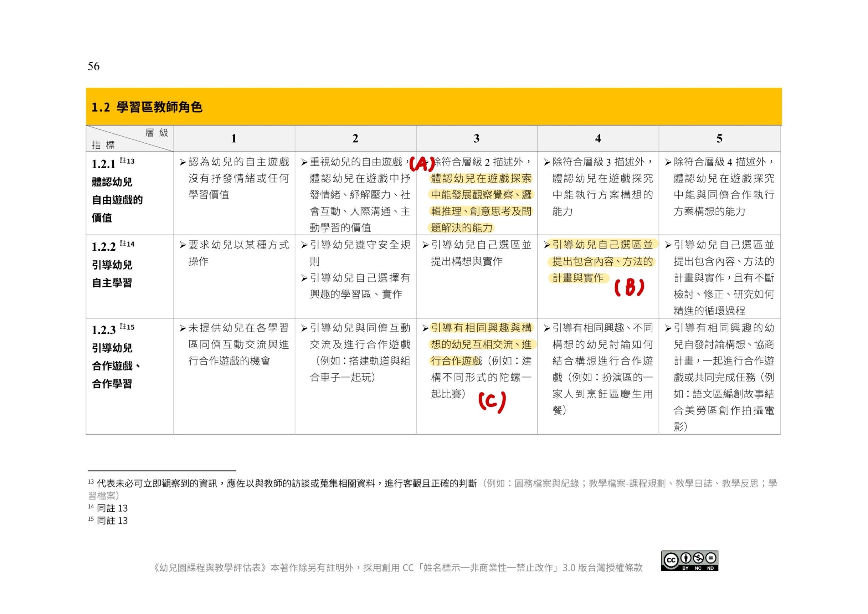Screen dimensions: 868x614
Task: Click the indicator label 1.2.1 體認幼兒自由遊戲的價值
Action: tap(117, 191)
